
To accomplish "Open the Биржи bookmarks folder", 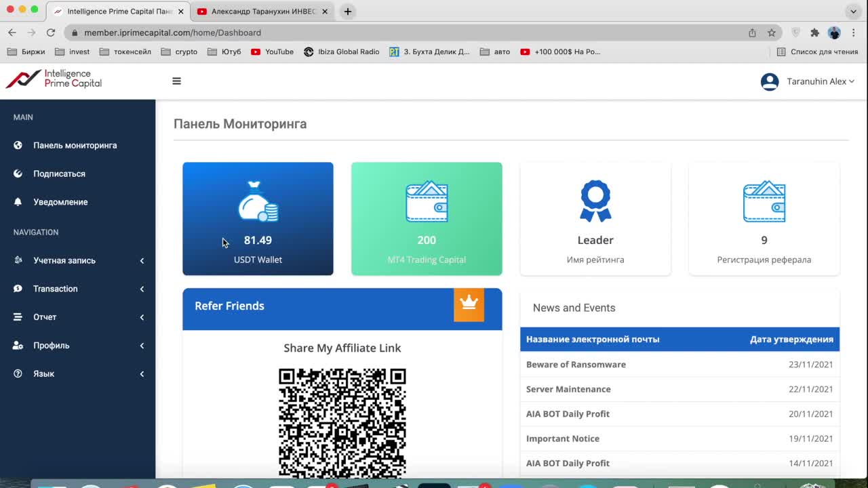I will 26,52.
